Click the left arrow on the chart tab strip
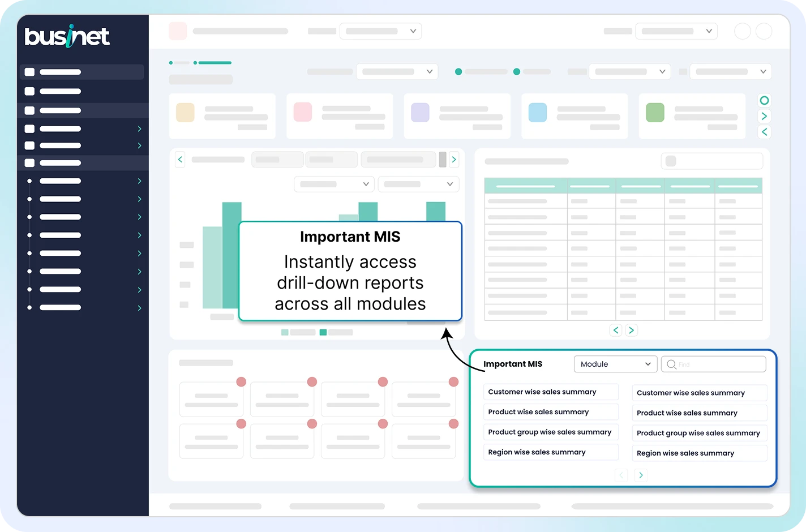The image size is (806, 532). pos(180,160)
